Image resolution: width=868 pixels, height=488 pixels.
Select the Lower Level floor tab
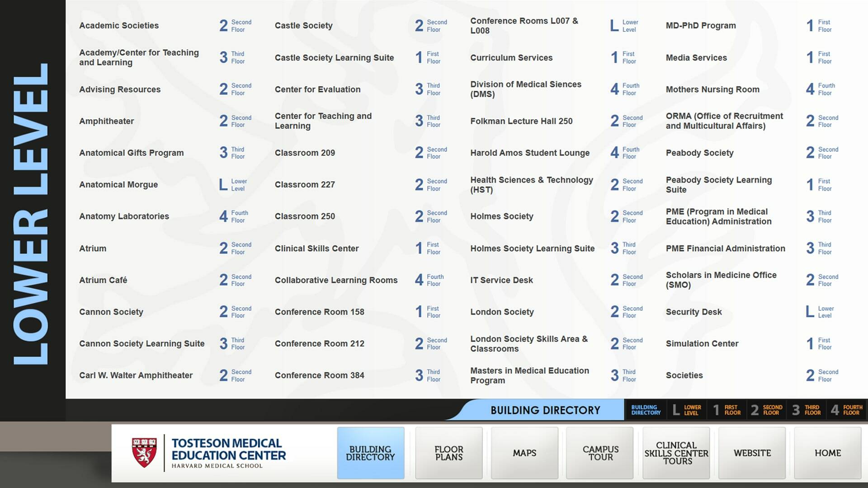(686, 410)
